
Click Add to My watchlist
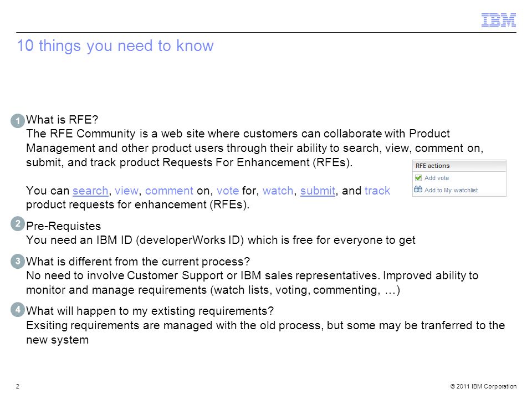click(451, 190)
